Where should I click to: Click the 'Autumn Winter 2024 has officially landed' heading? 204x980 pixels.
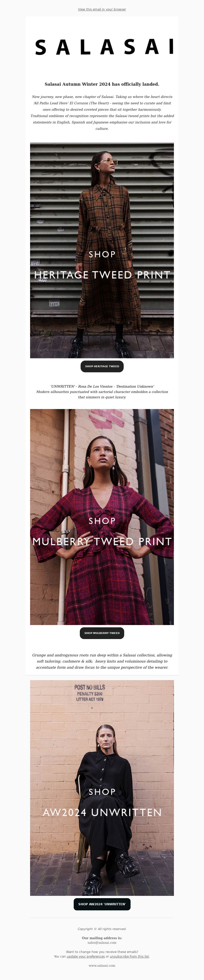pos(102,84)
